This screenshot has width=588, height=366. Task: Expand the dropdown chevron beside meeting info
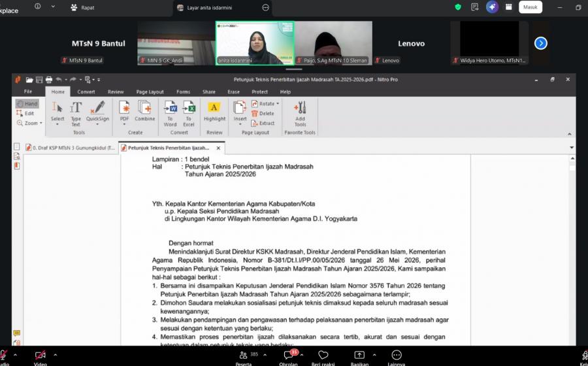pos(53,7)
